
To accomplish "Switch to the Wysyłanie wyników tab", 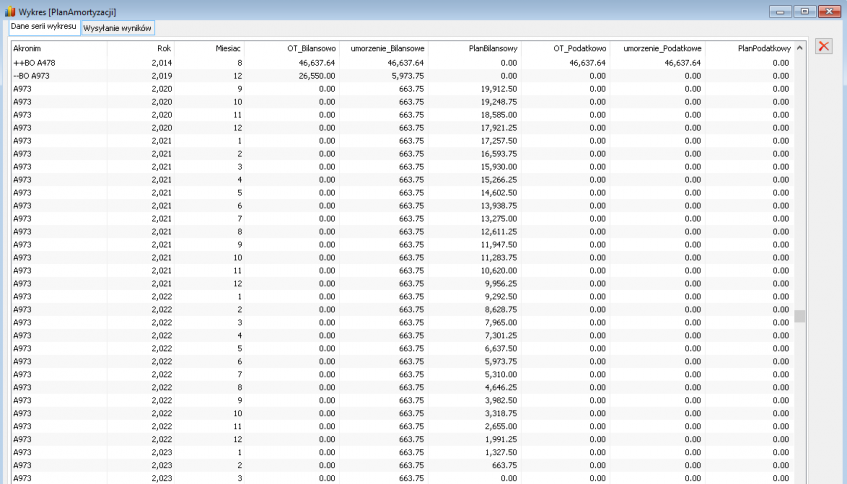I will 117,28.
